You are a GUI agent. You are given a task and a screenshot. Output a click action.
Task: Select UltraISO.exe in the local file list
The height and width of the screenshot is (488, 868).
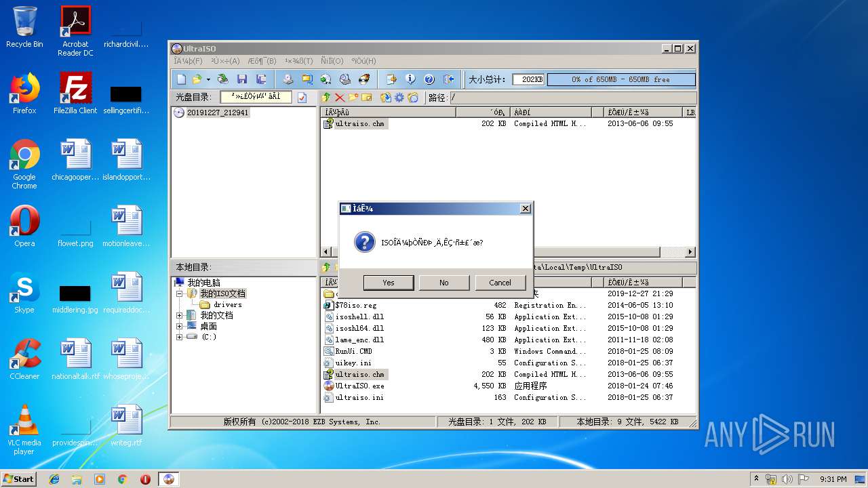pyautogui.click(x=359, y=386)
